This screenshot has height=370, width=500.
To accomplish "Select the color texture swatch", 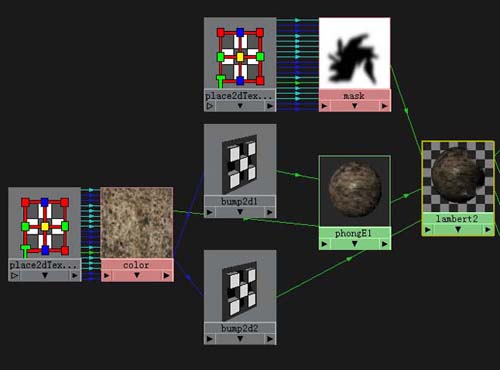I will pyautogui.click(x=137, y=223).
